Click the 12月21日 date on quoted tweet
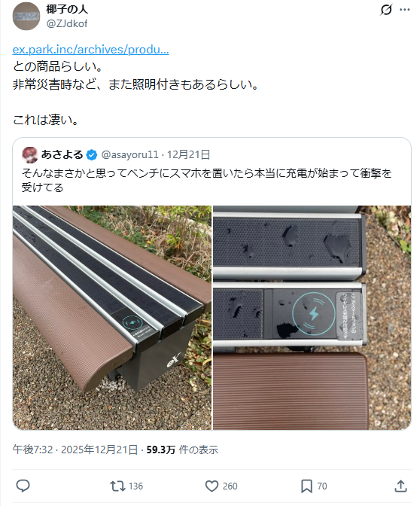The height and width of the screenshot is (506, 420). (x=188, y=154)
